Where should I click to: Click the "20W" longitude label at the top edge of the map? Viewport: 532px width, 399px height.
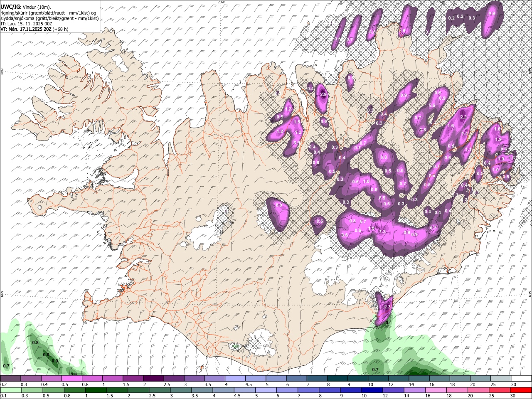(x=221, y=2)
